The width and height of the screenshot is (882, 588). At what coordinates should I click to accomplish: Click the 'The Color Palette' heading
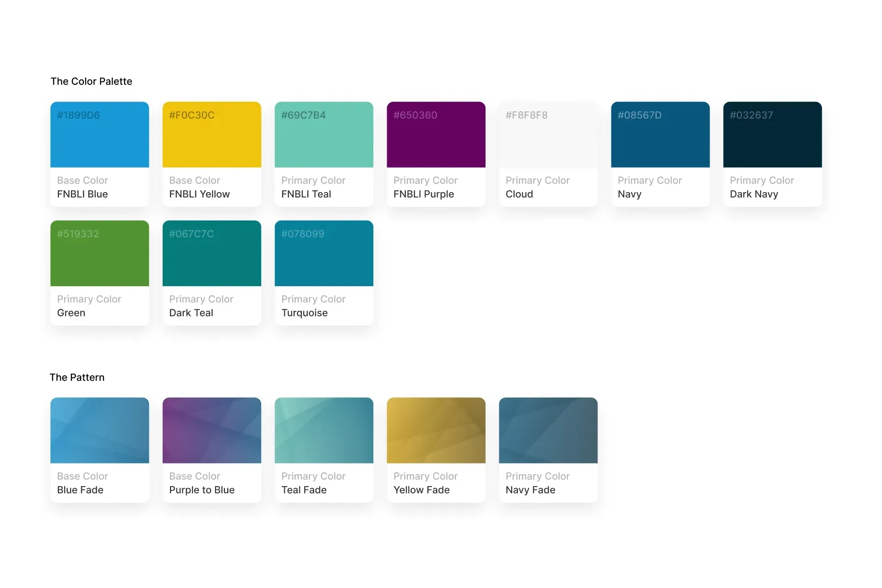point(92,81)
